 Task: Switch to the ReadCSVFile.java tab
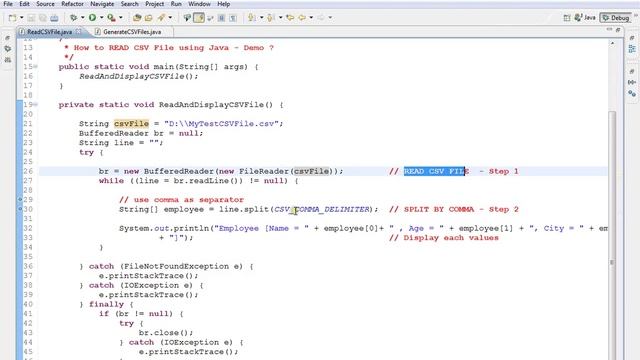click(x=49, y=31)
